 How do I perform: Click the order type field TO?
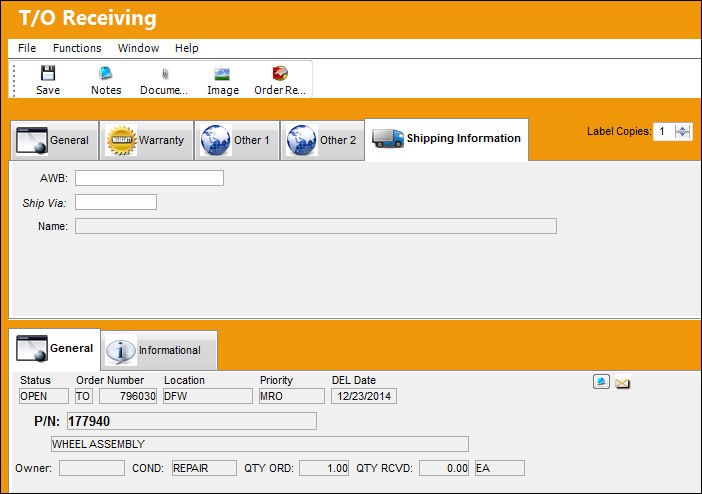pos(83,396)
